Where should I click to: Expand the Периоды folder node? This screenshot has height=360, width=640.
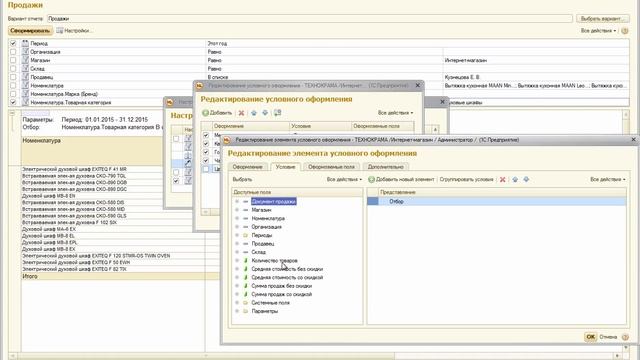tap(237, 236)
